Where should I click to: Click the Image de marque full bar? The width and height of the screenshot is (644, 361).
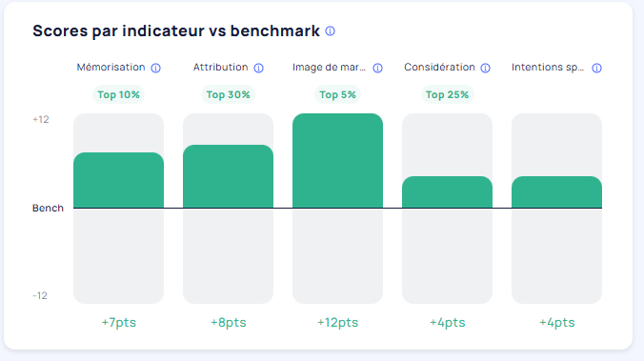coord(337,161)
